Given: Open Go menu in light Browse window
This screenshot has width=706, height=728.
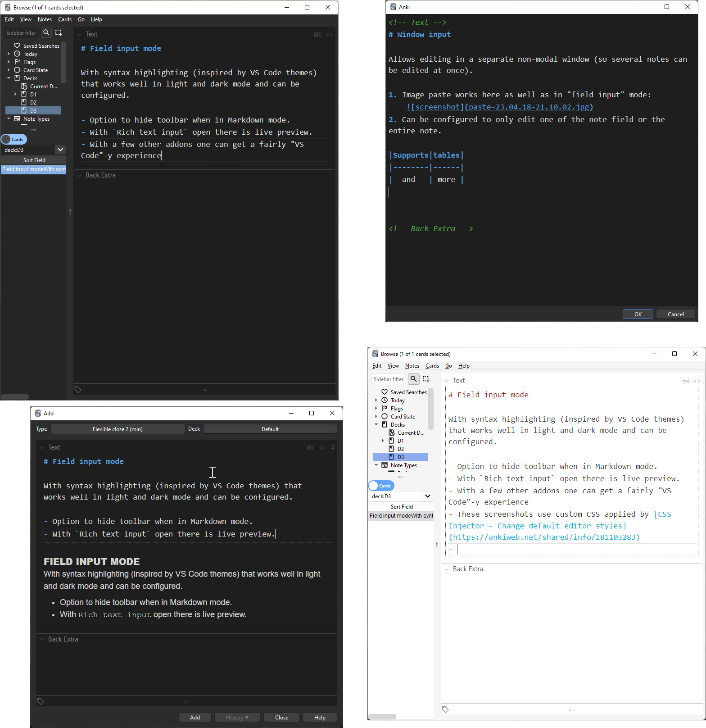Looking at the screenshot, I should tap(448, 366).
